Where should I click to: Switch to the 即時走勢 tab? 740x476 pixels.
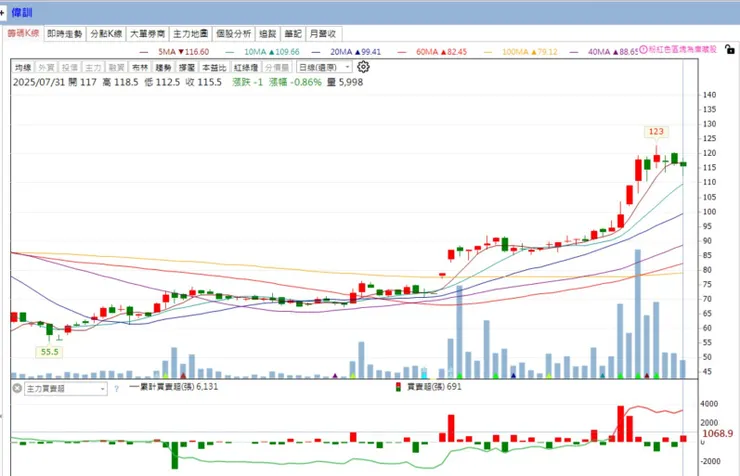[x=65, y=34]
